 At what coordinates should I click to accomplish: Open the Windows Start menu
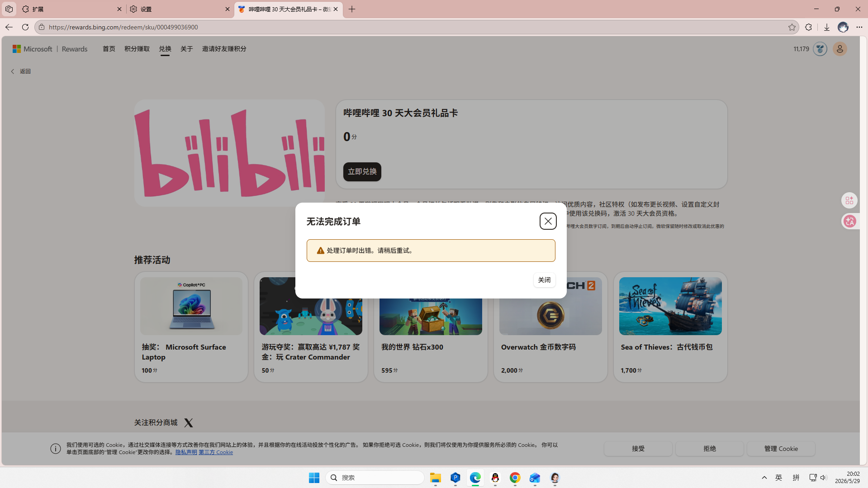point(314,478)
